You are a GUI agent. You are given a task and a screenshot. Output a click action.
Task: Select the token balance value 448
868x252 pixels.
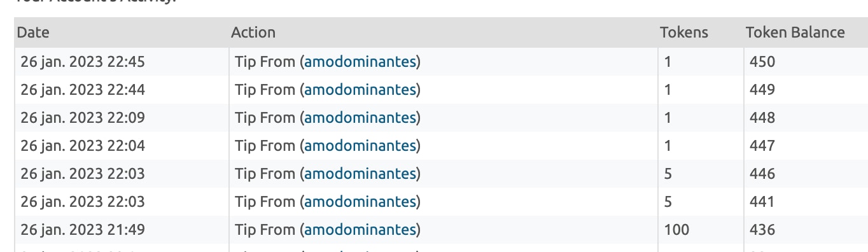coord(762,118)
